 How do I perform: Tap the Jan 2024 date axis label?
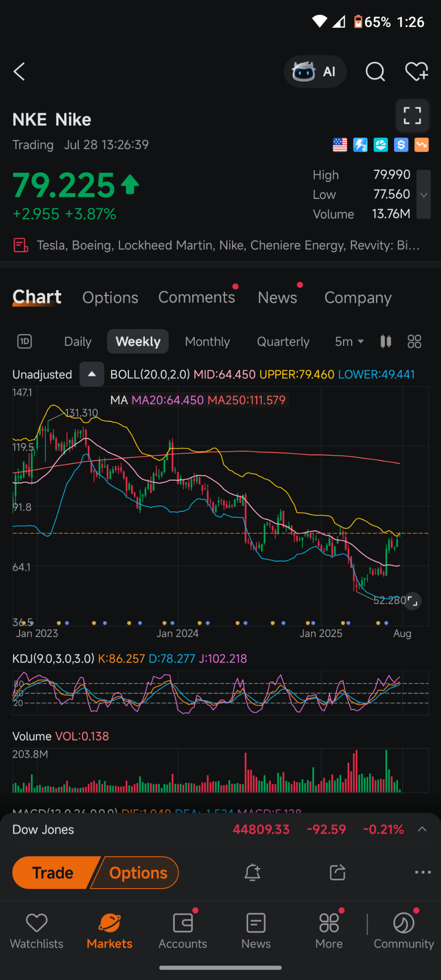(x=177, y=633)
